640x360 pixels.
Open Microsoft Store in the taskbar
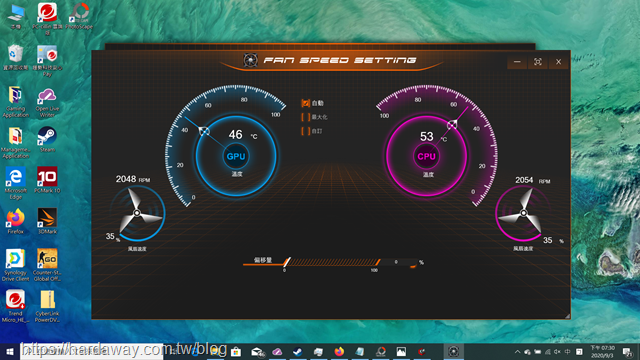236,351
